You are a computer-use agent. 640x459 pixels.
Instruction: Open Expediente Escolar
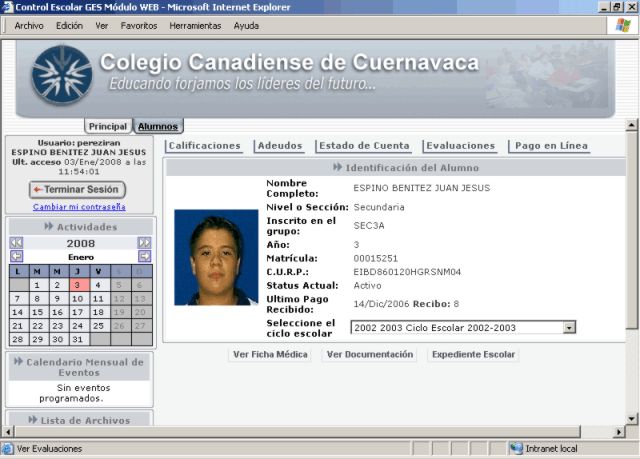tap(473, 354)
